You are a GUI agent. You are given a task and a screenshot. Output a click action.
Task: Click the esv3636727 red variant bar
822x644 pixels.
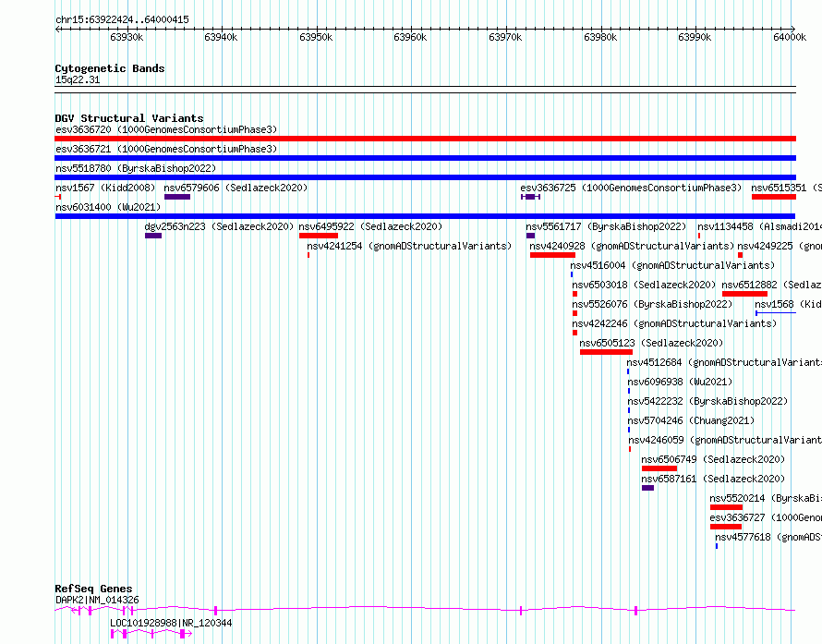[x=726, y=527]
